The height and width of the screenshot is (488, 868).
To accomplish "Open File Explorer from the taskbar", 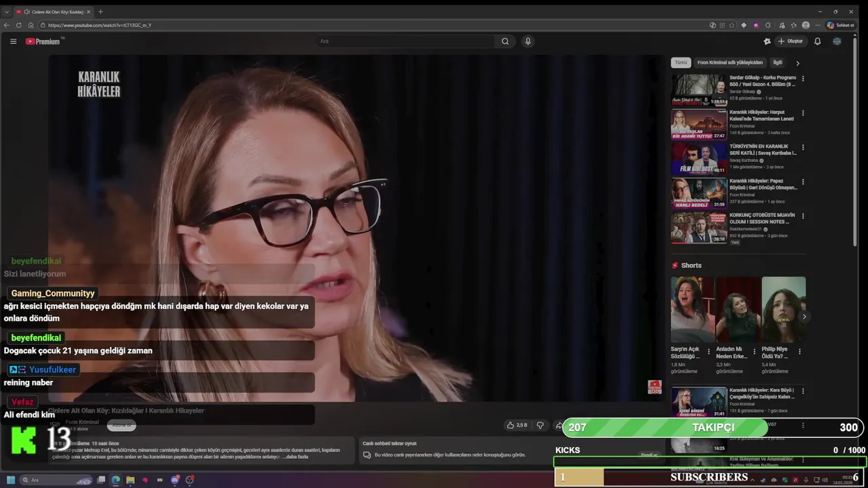I will [x=130, y=480].
